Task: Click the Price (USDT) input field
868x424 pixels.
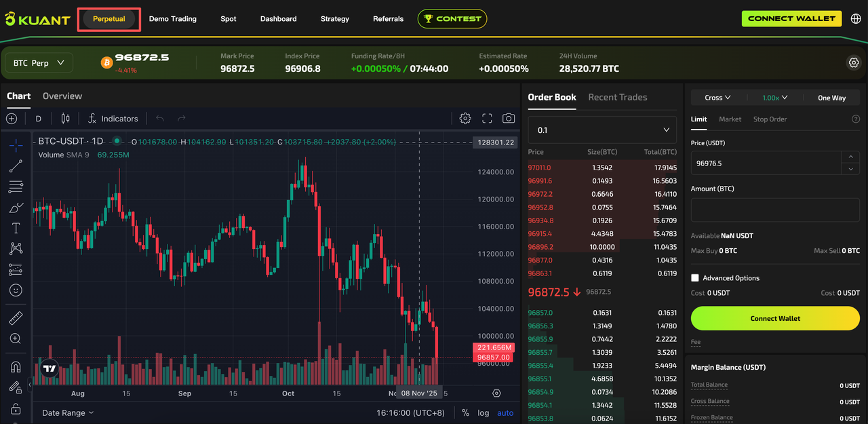Action: click(766, 163)
